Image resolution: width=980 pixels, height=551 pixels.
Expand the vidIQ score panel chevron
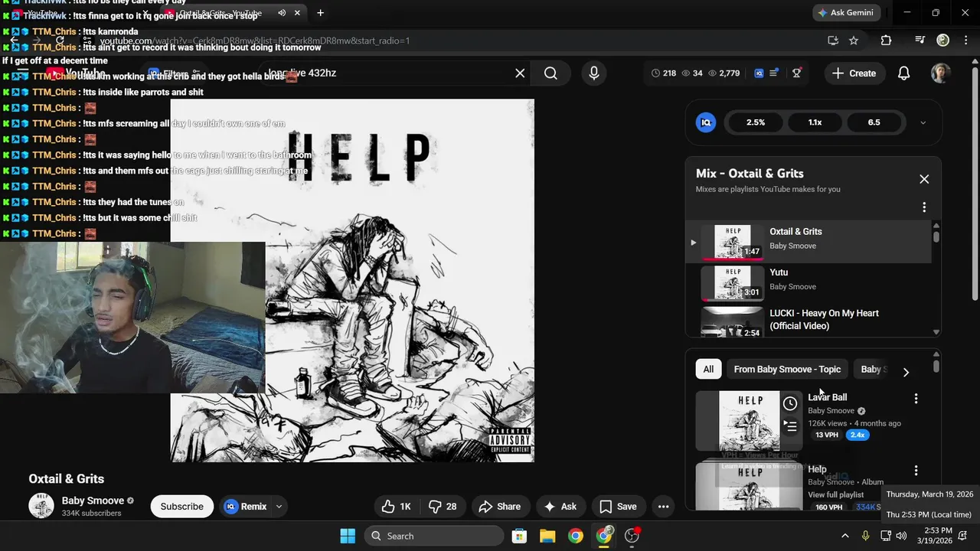click(x=923, y=122)
